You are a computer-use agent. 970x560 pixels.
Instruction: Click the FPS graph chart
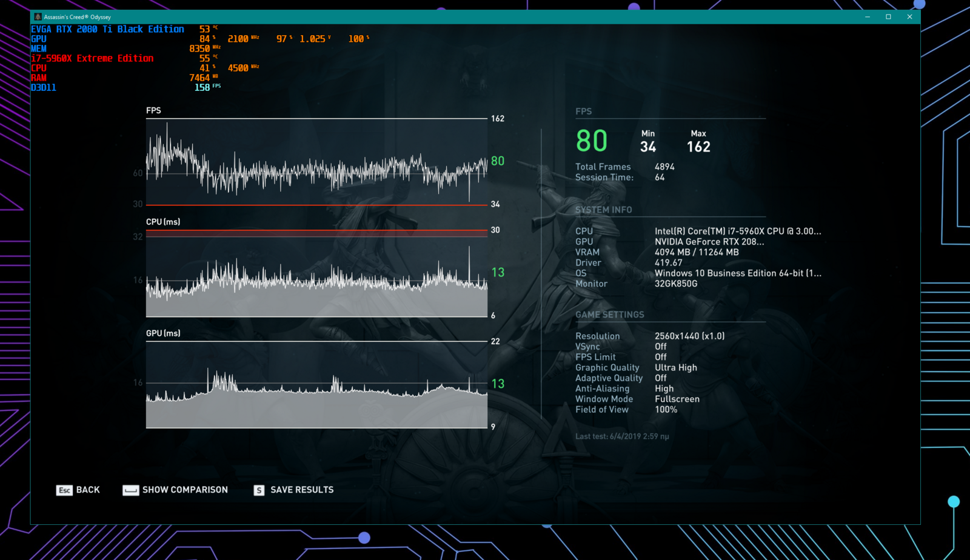[x=316, y=162]
